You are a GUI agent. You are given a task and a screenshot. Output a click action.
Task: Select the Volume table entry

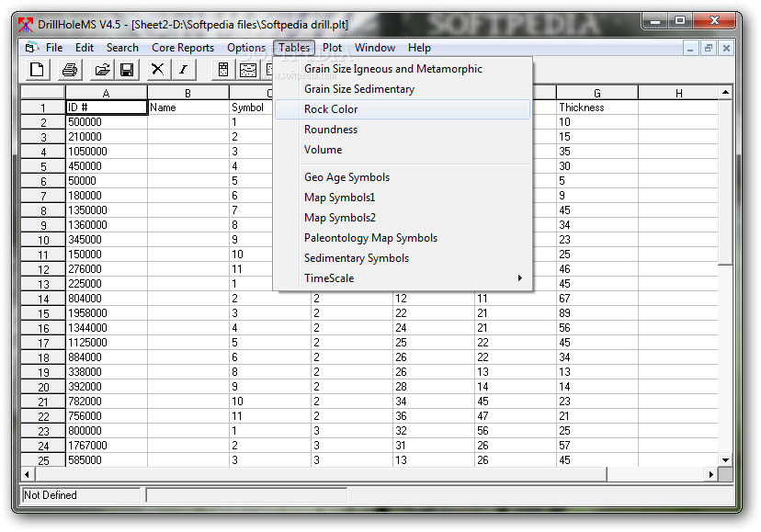coord(403,150)
